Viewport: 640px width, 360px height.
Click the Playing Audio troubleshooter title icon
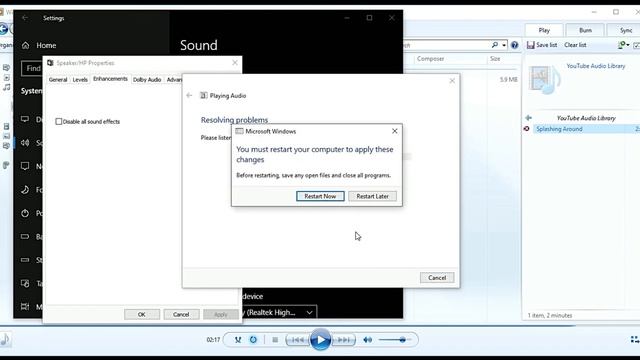[203, 96]
